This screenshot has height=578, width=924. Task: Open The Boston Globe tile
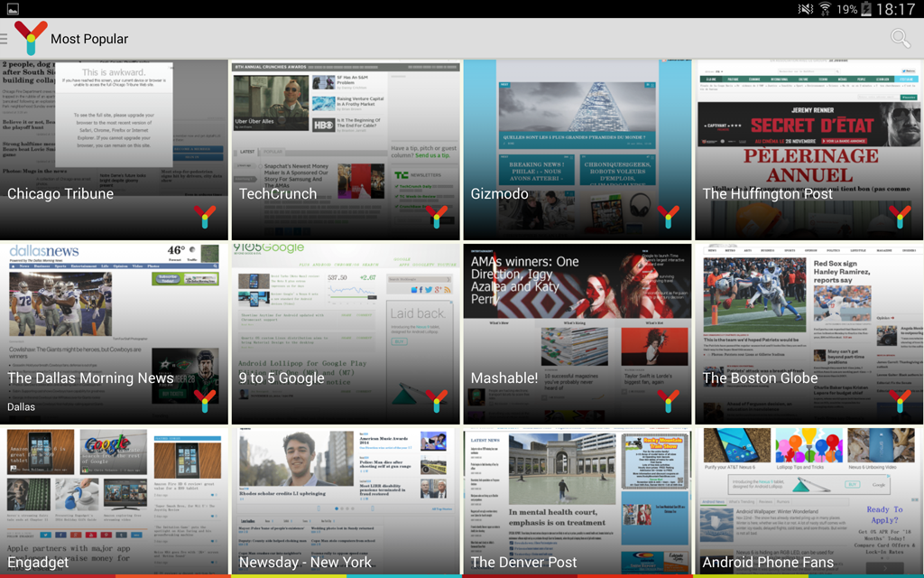point(809,334)
